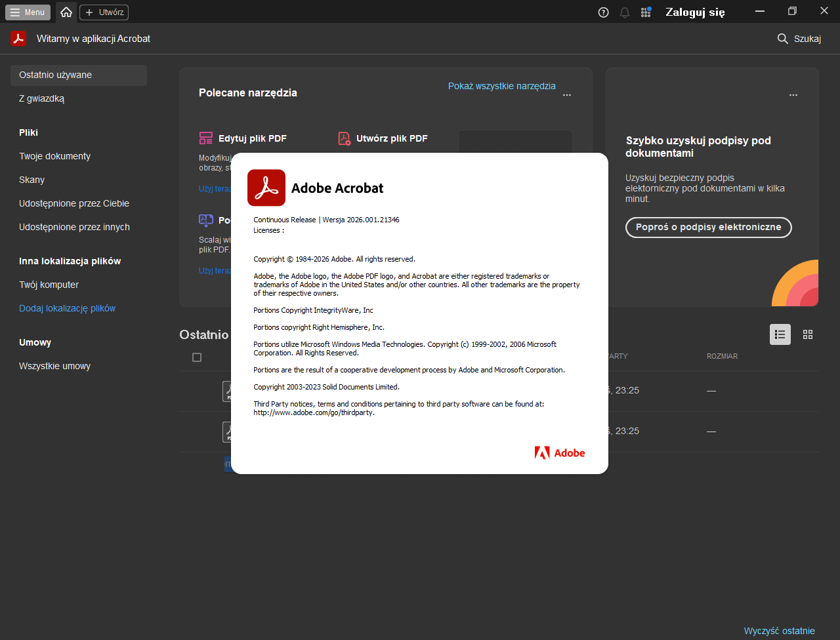
Task: Click Poproś o podpisy elektroniczne button
Action: [709, 228]
